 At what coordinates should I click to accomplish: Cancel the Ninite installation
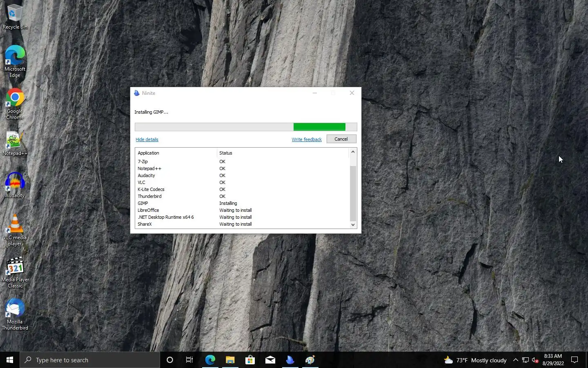coord(341,139)
